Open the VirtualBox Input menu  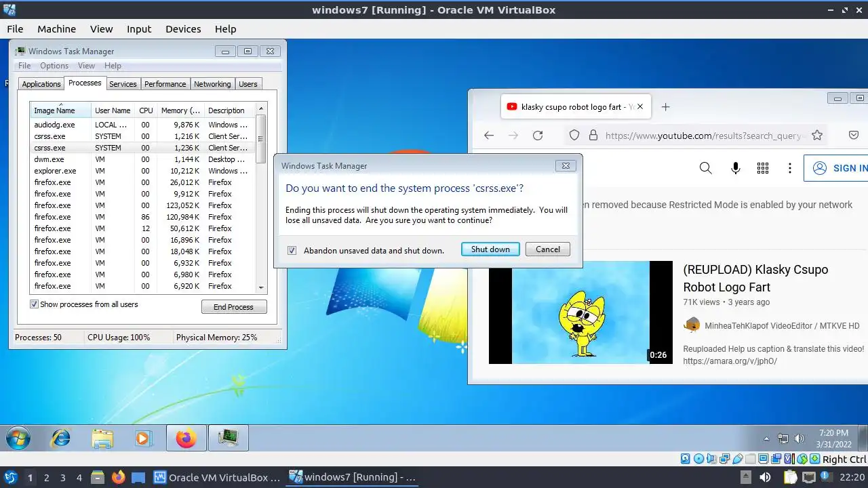click(139, 29)
